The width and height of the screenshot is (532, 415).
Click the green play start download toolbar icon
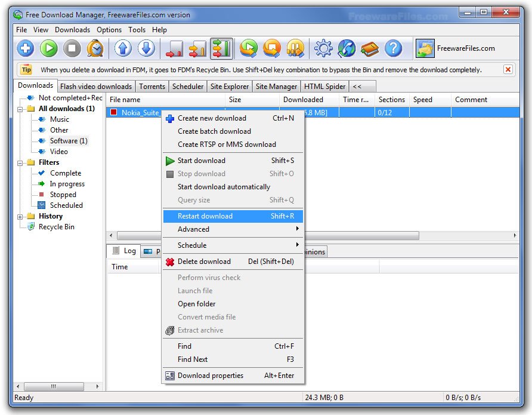pyautogui.click(x=49, y=48)
